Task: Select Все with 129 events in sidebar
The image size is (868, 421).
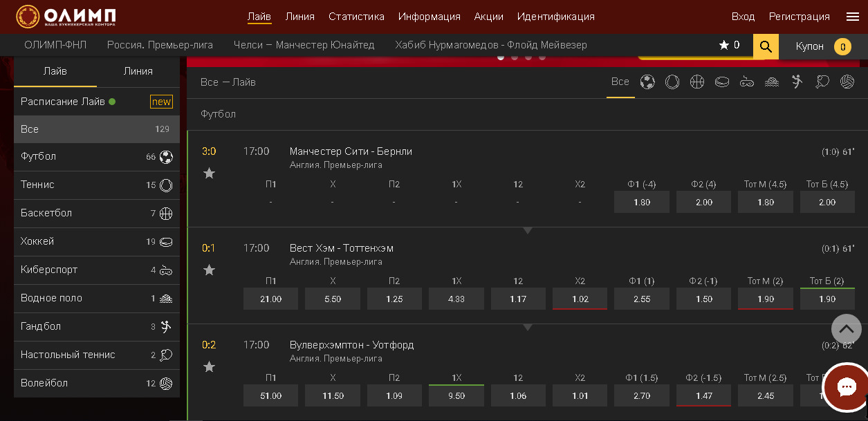Action: tap(97, 129)
